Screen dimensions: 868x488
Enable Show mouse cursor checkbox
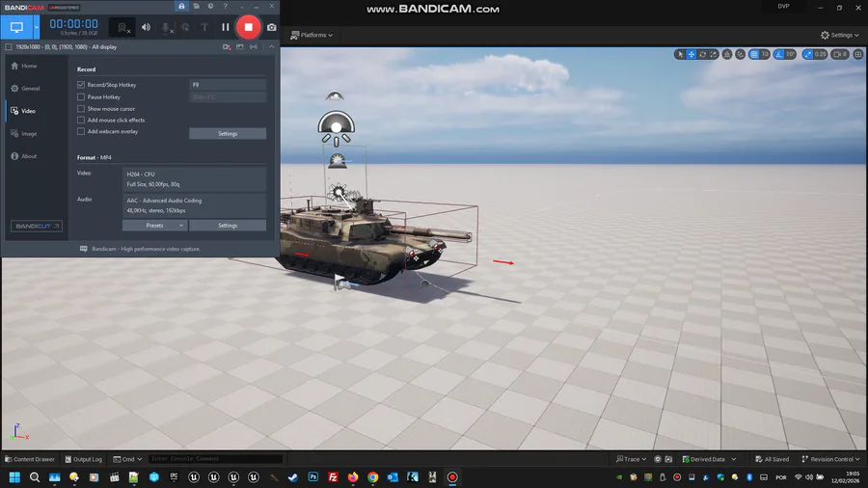(81, 109)
